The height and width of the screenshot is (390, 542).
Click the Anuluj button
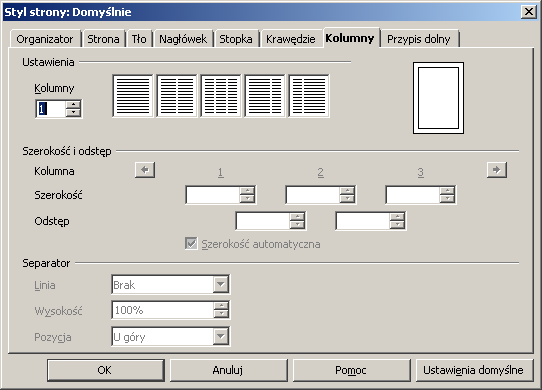coord(228,370)
